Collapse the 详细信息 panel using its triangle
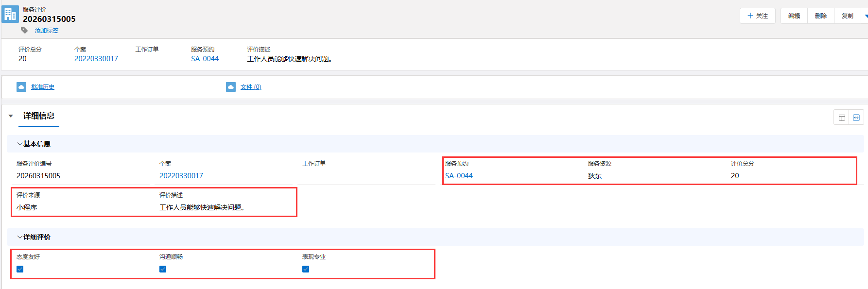The height and width of the screenshot is (289, 868). pos(11,116)
